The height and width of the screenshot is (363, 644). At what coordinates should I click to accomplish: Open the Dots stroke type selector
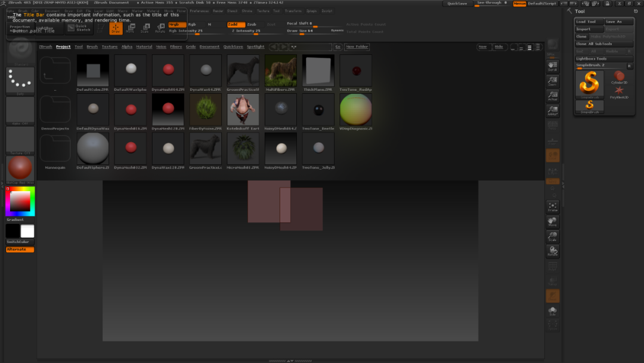coord(20,81)
